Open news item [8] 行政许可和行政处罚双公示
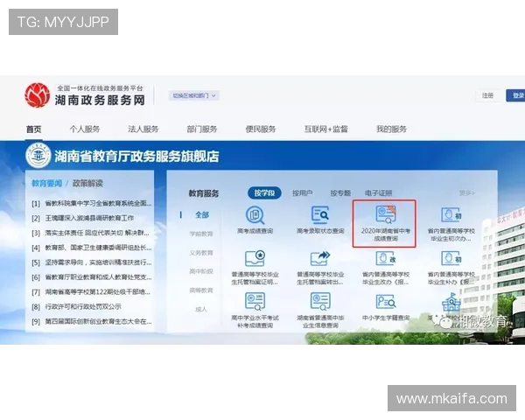525x420 pixels. click(76, 307)
